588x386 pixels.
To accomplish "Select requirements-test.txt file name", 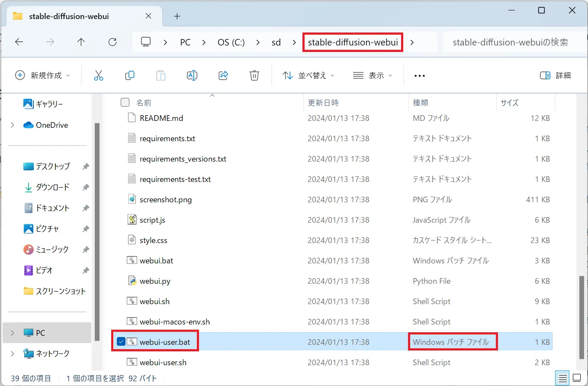I will pyautogui.click(x=175, y=179).
